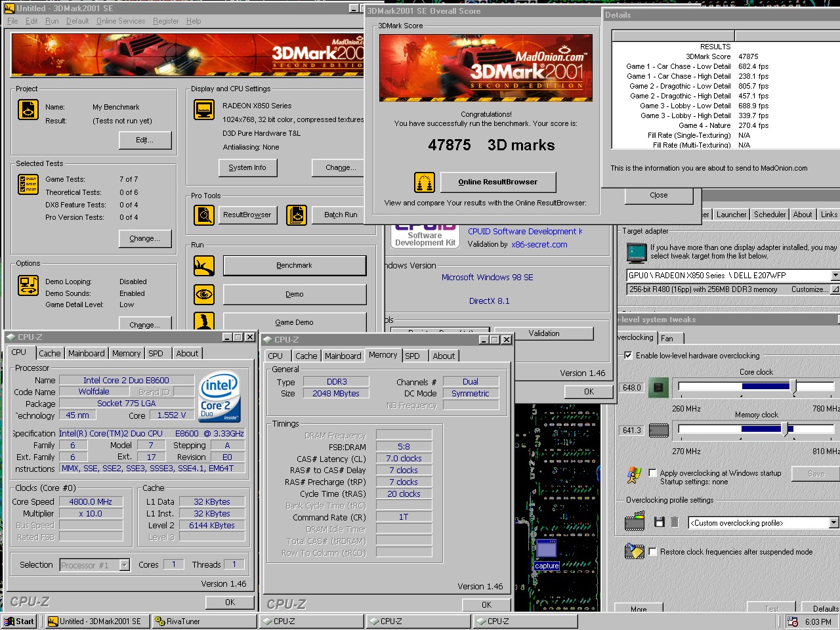Open the Scheduler tab in RivaTuner
The image size is (840, 630).
pyautogui.click(x=770, y=215)
